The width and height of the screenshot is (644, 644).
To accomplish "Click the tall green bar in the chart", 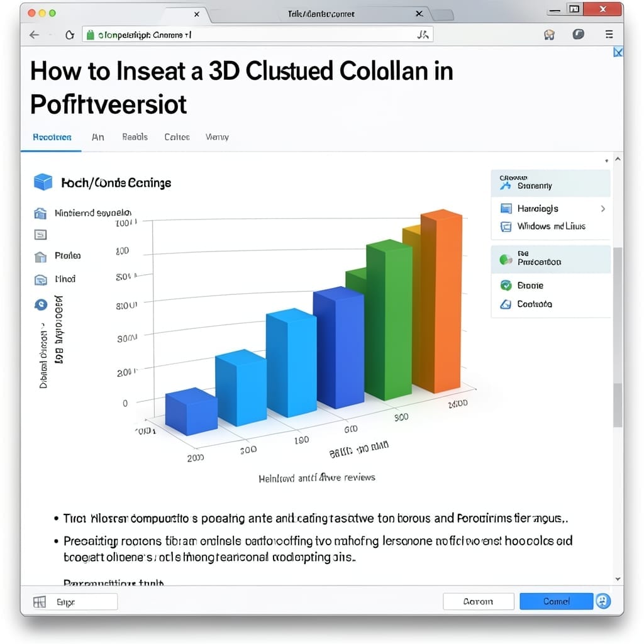I will coord(389,320).
